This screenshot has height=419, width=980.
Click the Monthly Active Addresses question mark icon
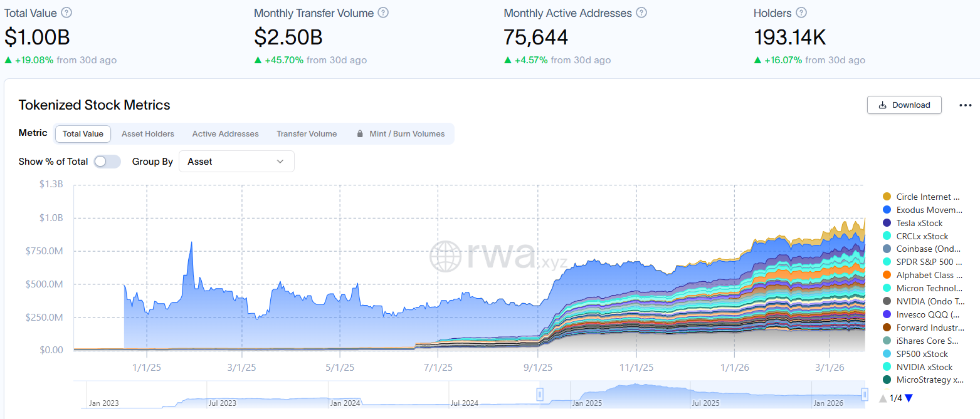click(641, 13)
